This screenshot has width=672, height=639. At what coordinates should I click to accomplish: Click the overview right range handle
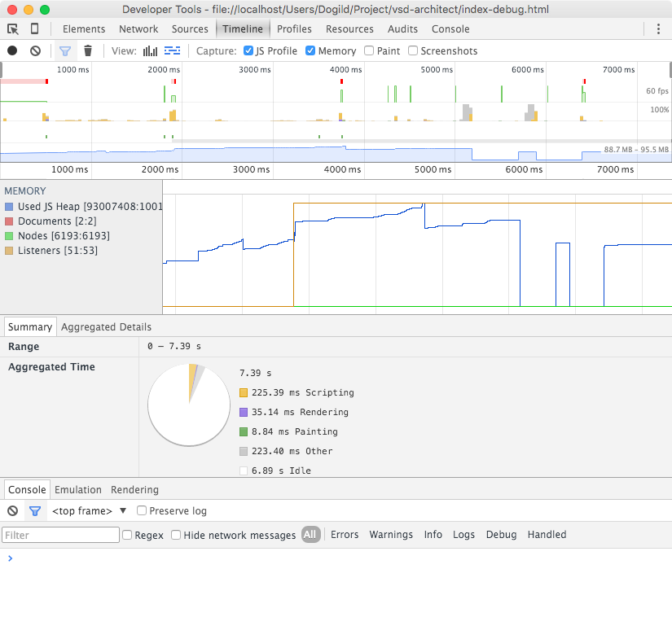click(670, 70)
